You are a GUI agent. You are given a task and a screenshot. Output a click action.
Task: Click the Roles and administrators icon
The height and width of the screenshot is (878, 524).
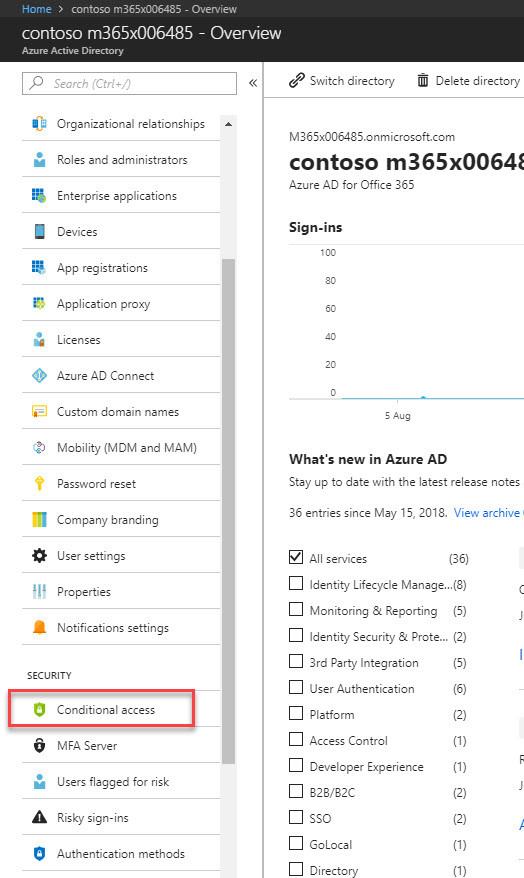[x=39, y=160]
